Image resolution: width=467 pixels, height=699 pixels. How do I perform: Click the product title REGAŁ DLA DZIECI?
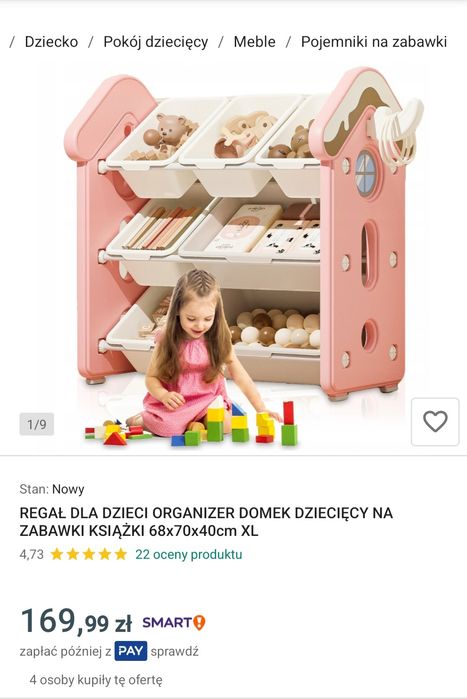[x=206, y=522]
